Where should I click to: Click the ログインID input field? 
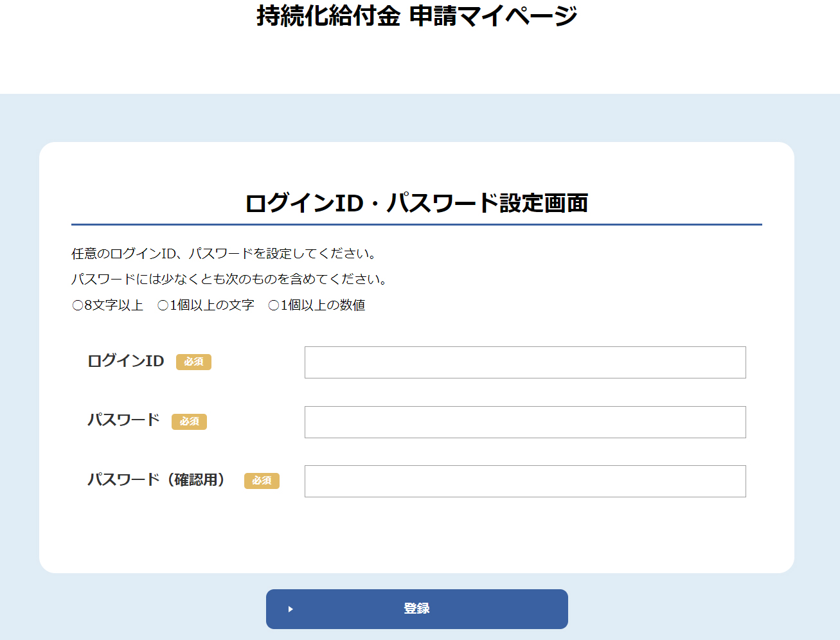(x=525, y=362)
